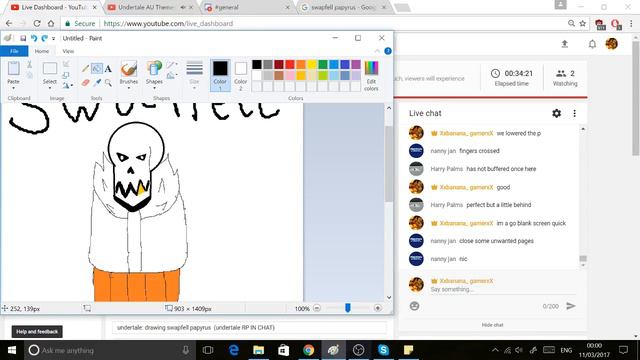Select the Magnifier tool in Paint
This screenshot has width=640, height=360.
pos(108,83)
